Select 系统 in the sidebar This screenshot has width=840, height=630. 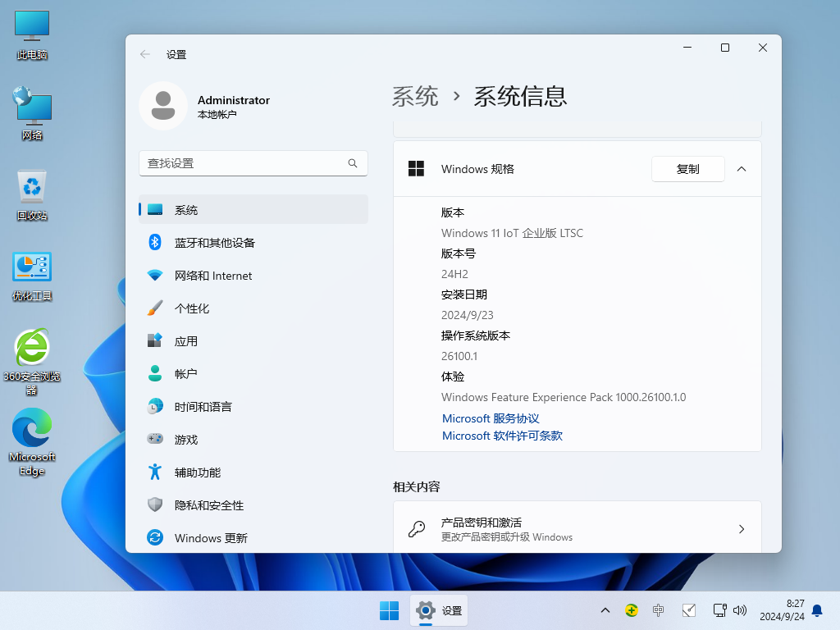click(253, 209)
